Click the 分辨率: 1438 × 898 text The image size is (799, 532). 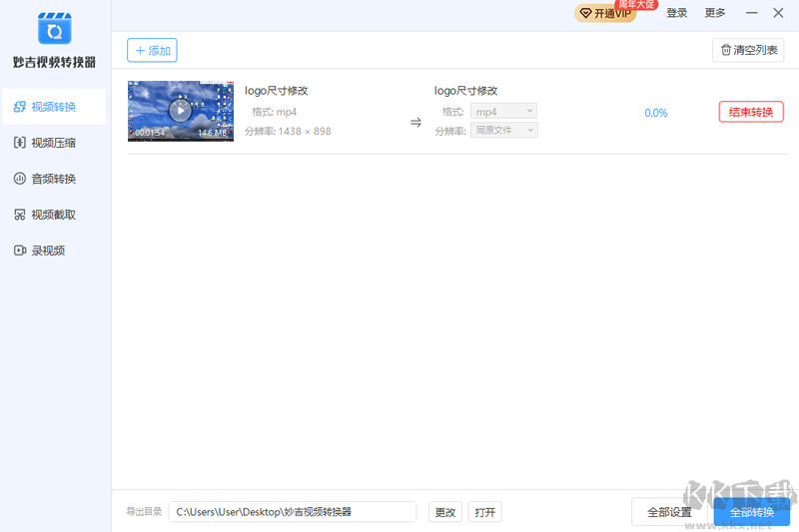[x=288, y=132]
